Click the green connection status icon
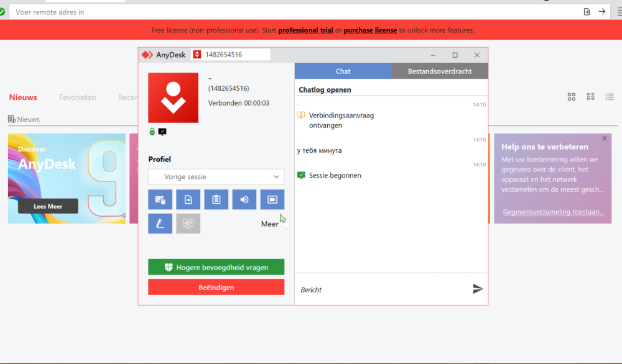Viewport: 622px width, 364px height. click(x=2, y=12)
